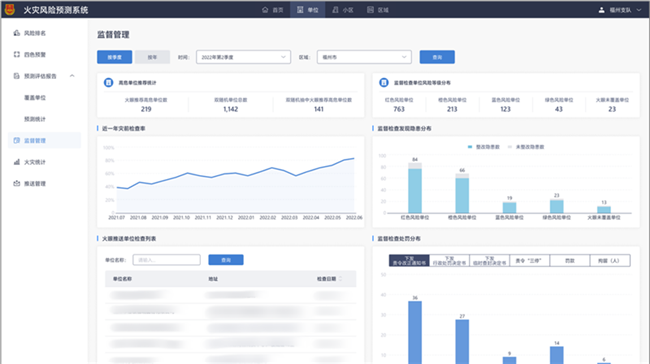Open 覆盖单位 in the sidebar
650x364 pixels.
pyautogui.click(x=35, y=98)
